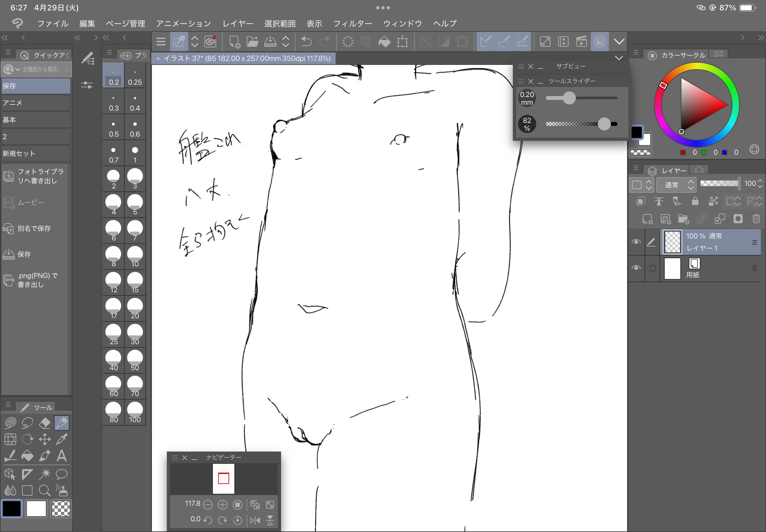The width and height of the screenshot is (766, 532).
Task: Toggle visibility of the 用紙 layer
Action: coord(636,268)
